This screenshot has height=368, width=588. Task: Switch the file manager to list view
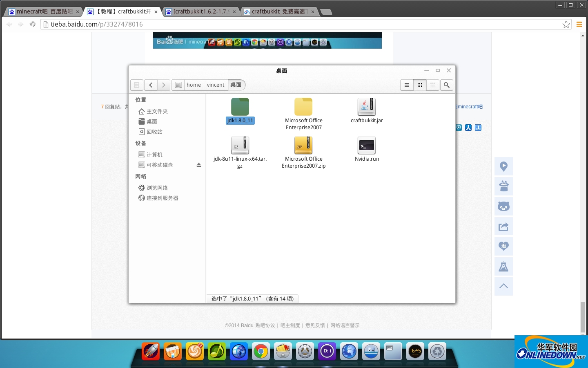coord(407,85)
